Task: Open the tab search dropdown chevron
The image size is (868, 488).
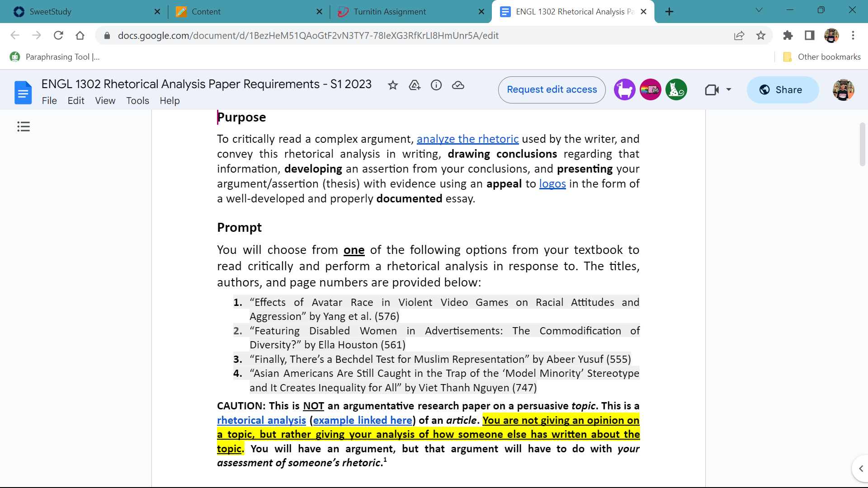Action: click(759, 10)
